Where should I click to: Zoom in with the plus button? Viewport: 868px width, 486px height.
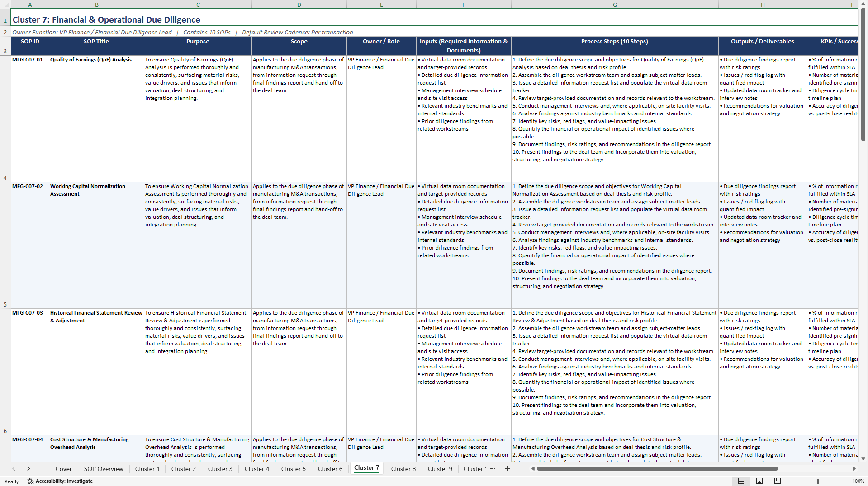pos(844,481)
